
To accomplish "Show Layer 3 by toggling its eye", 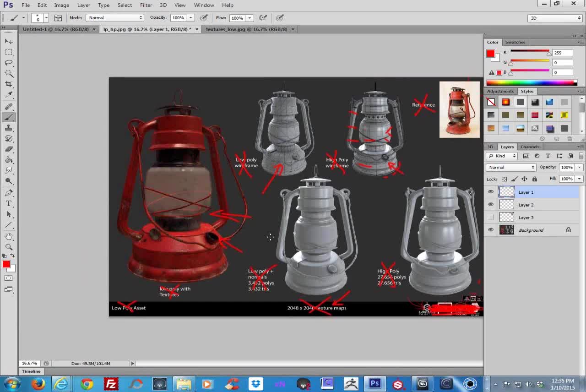I will (491, 218).
